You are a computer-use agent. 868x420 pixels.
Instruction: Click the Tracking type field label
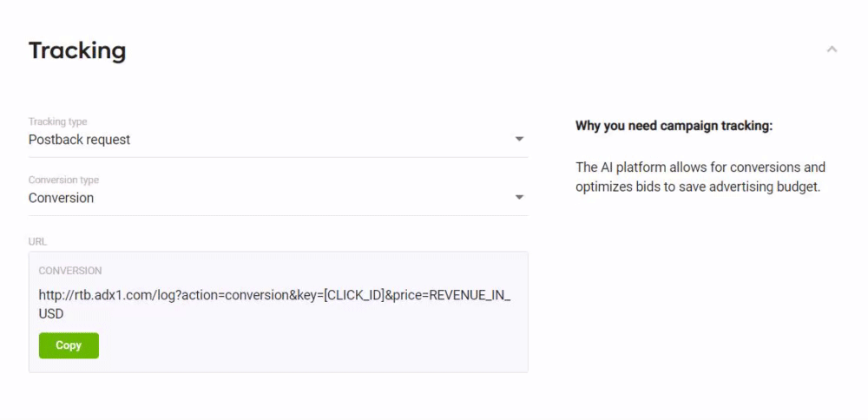57,121
